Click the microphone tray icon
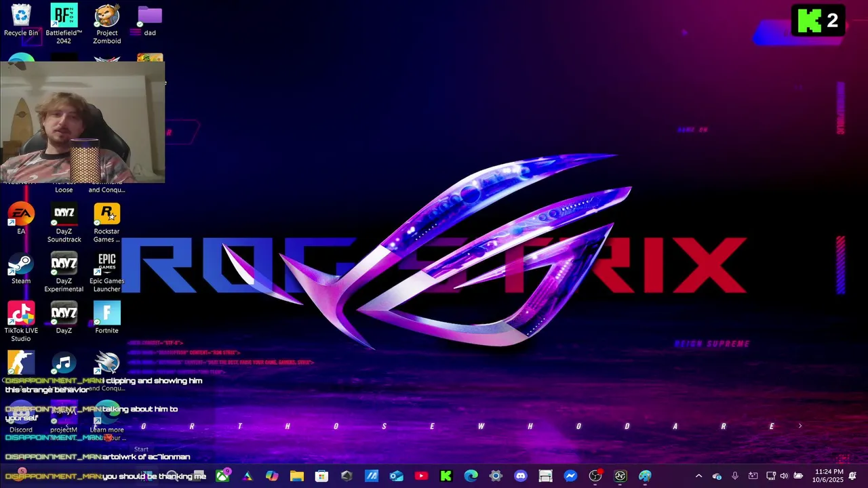Image resolution: width=868 pixels, height=488 pixels. [734, 476]
